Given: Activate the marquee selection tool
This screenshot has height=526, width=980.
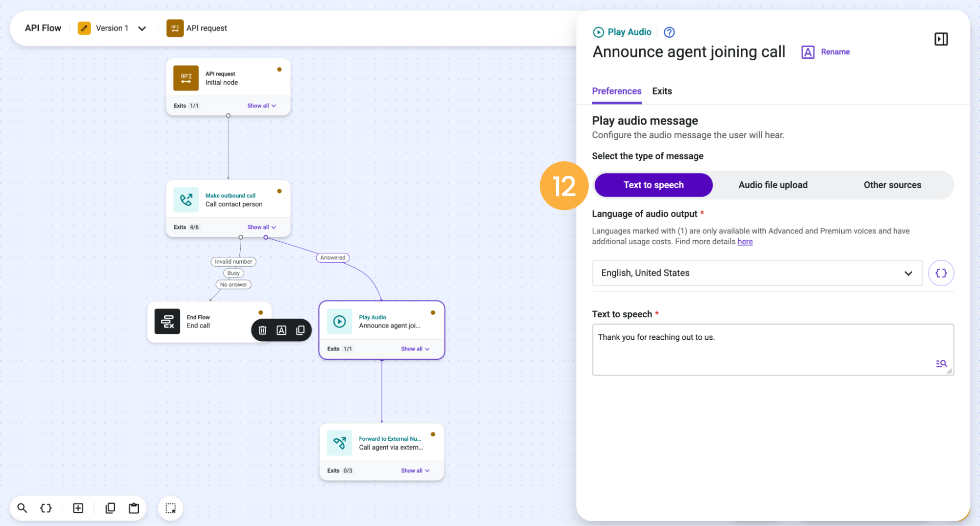Looking at the screenshot, I should pyautogui.click(x=171, y=508).
